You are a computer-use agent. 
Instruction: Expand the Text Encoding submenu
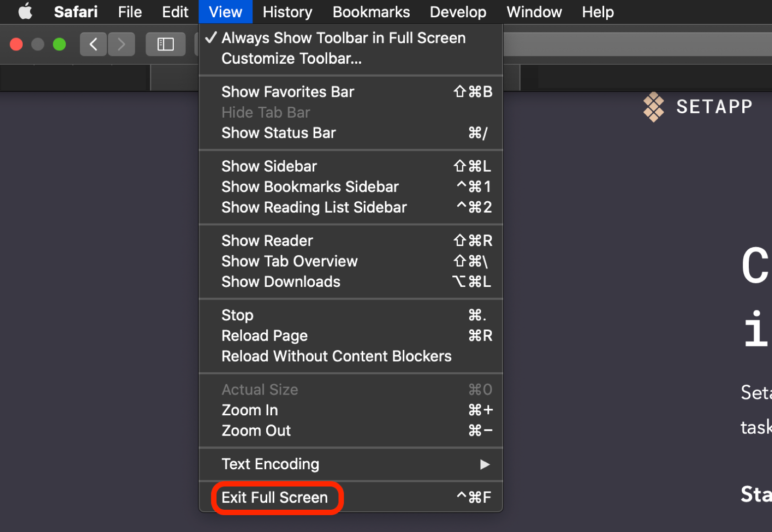270,464
